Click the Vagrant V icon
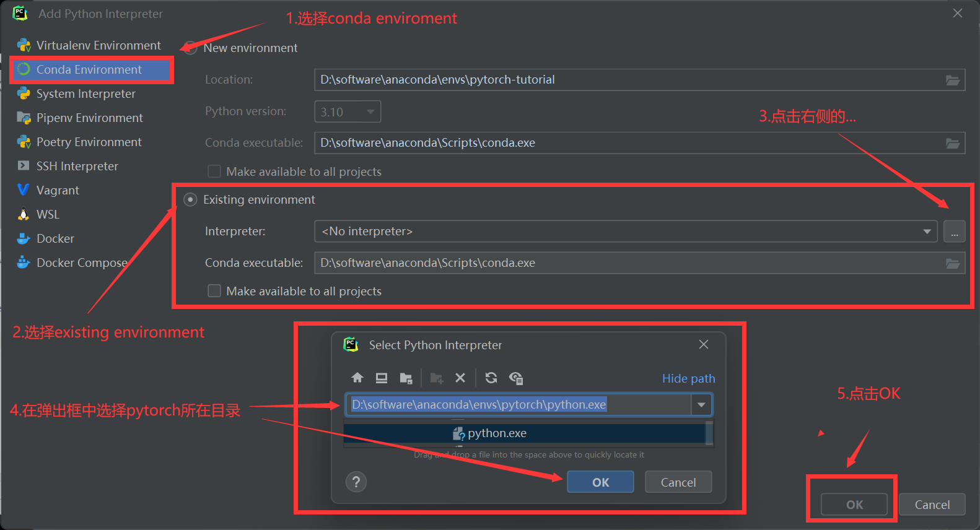Viewport: 980px width, 530px height. click(24, 189)
